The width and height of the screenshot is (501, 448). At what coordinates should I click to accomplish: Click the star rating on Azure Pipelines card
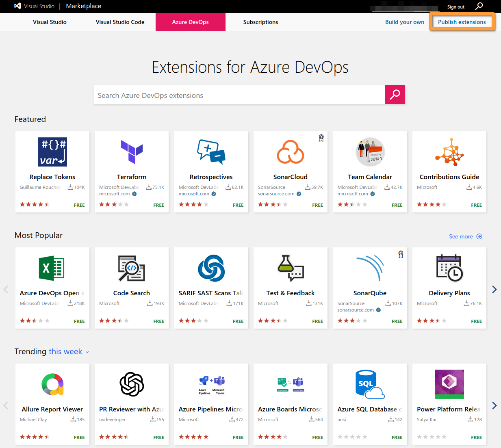(x=193, y=437)
